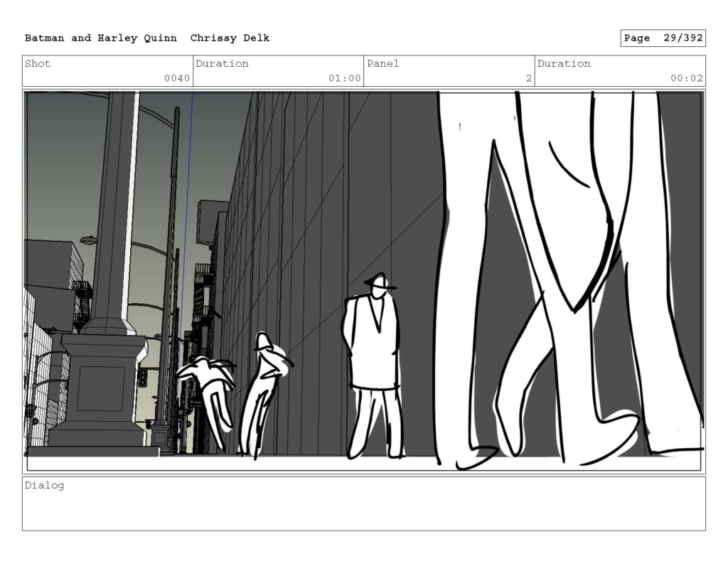This screenshot has width=728, height=564.
Task: Click the storyboard panel drawing thumbnail
Action: tap(364, 282)
